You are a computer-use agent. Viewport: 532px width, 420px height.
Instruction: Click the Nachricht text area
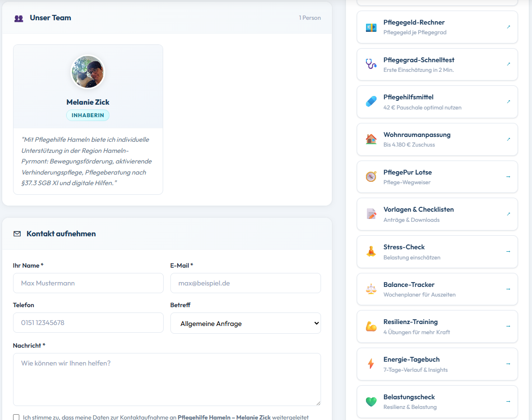167,379
